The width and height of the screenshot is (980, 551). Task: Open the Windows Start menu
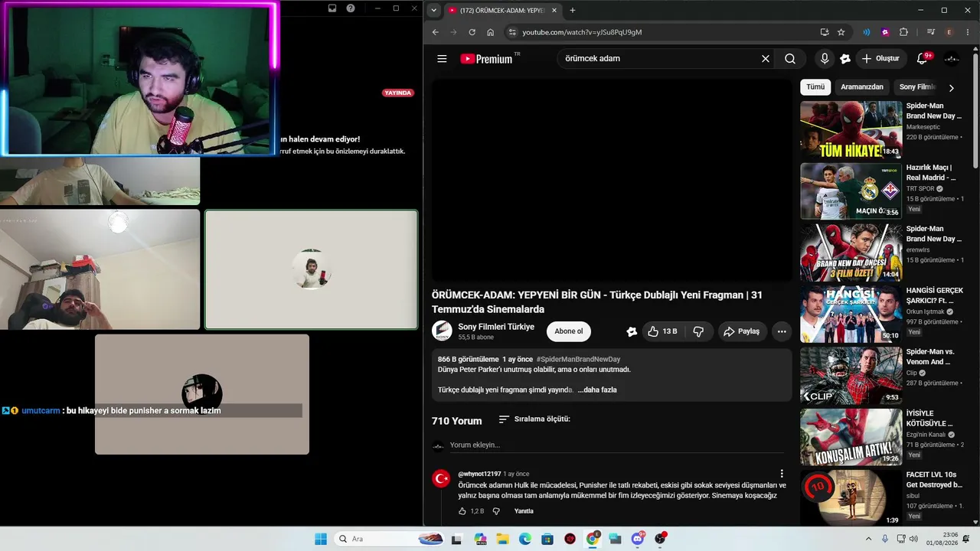pyautogui.click(x=321, y=539)
